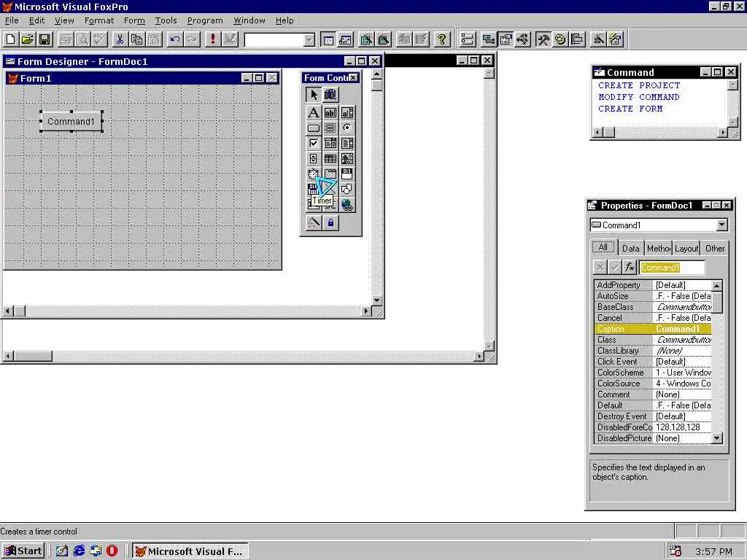747x560 pixels.
Task: Switch to the Data tab in Properties
Action: click(x=630, y=248)
